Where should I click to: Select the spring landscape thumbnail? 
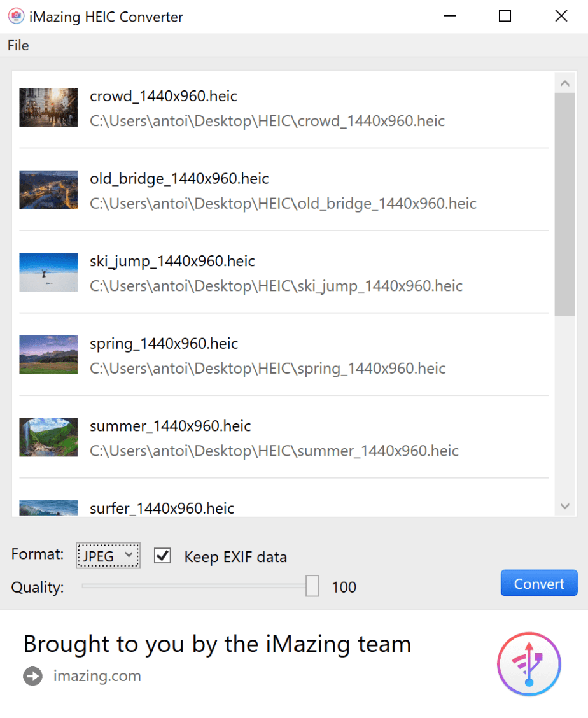tap(48, 355)
